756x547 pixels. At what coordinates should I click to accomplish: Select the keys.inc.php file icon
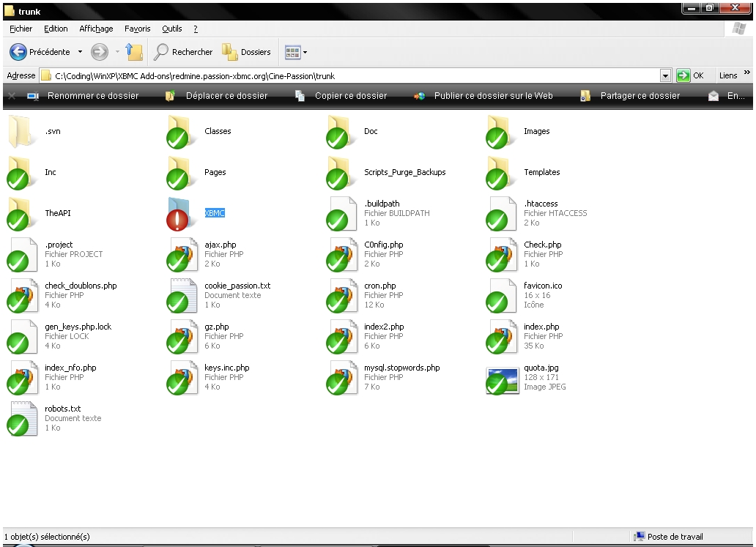182,377
